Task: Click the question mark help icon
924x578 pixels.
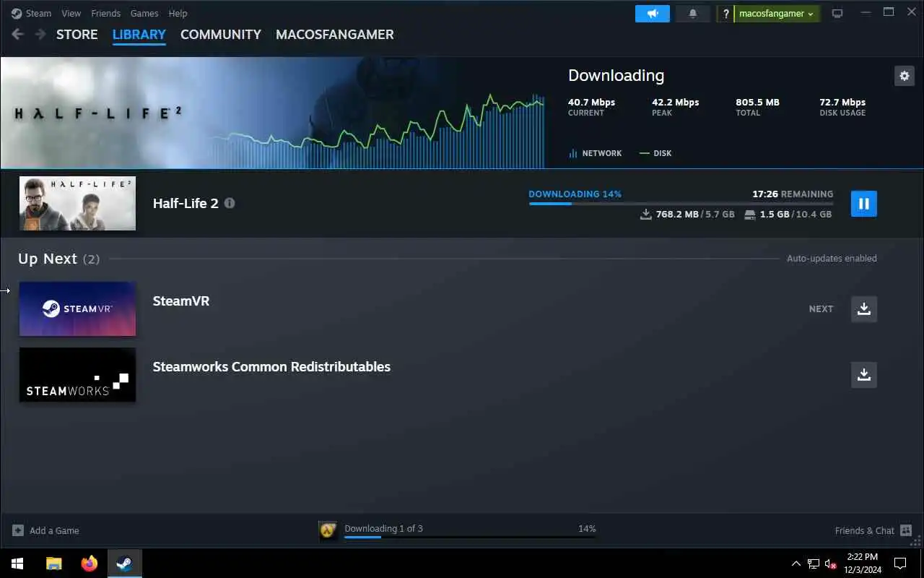Action: coord(726,14)
